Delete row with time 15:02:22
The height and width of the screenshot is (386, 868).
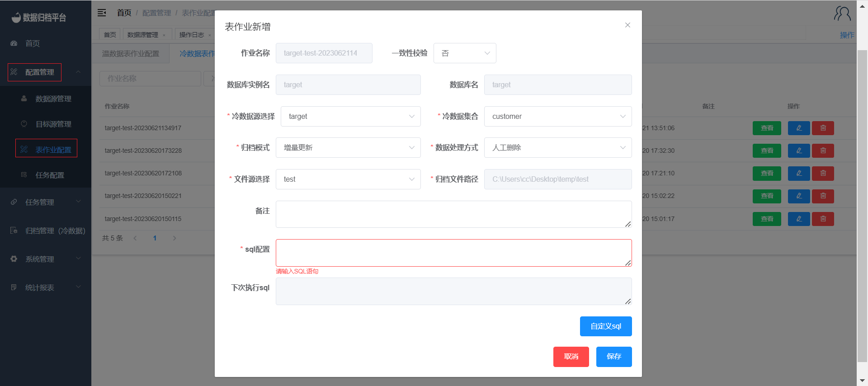tap(823, 196)
